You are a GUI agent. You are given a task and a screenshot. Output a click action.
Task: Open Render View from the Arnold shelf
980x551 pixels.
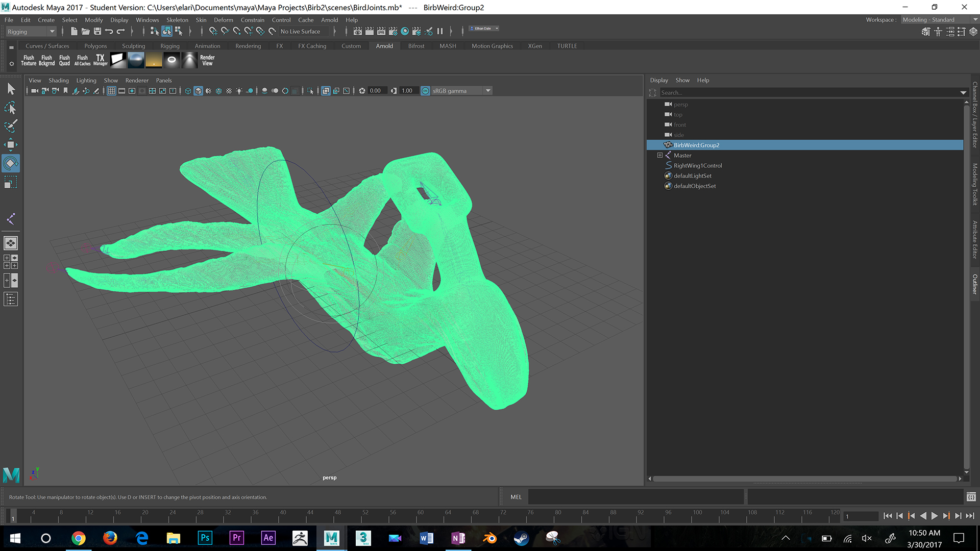[207, 60]
